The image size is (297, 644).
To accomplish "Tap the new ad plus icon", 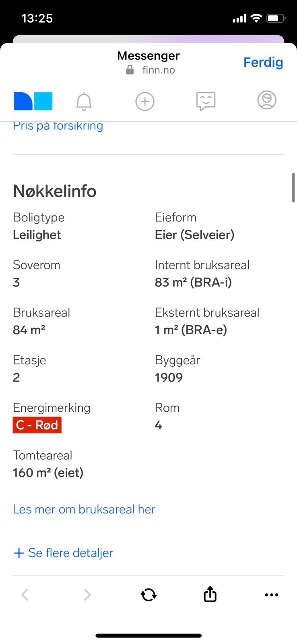I will coord(145,101).
